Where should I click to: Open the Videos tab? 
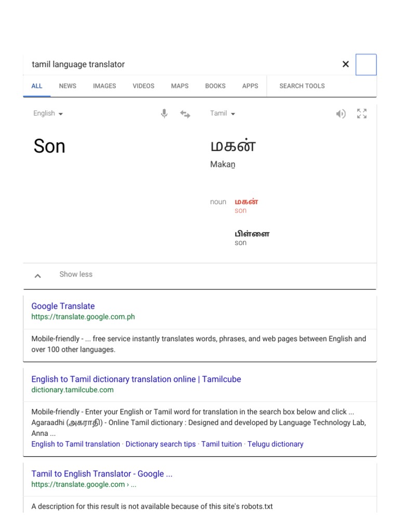[143, 86]
